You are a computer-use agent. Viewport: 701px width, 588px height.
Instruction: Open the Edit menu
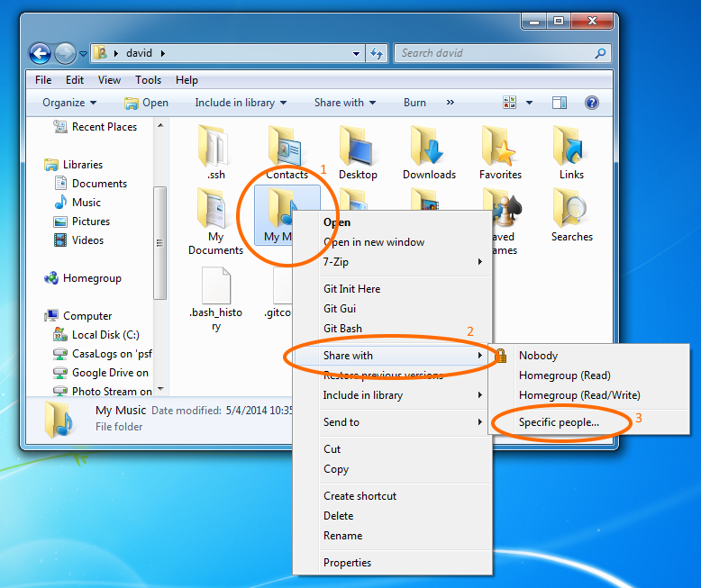(x=75, y=80)
